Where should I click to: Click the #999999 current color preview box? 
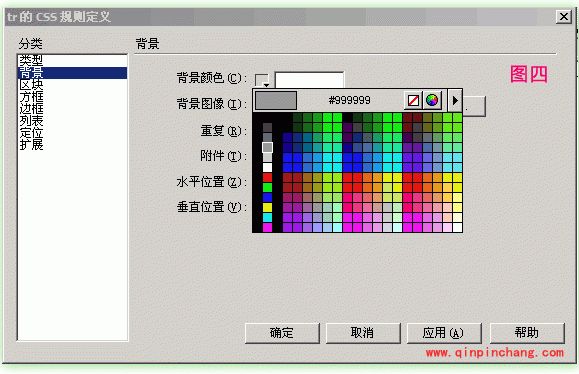pos(276,100)
